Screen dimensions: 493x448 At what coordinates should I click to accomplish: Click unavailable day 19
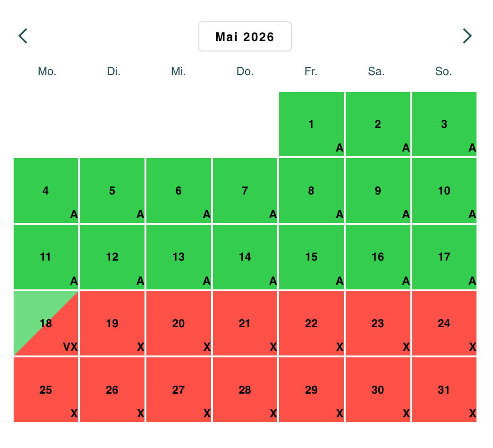click(x=112, y=323)
